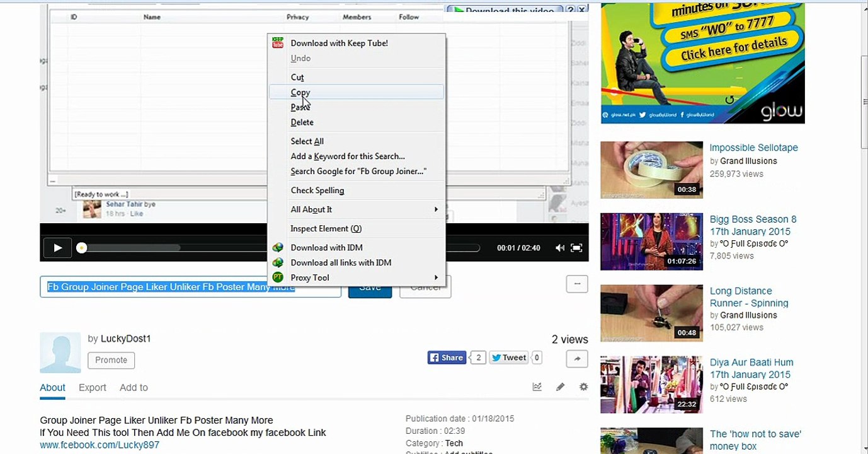
Task: Click the Proxy Tool PT icon
Action: pyautogui.click(x=278, y=277)
